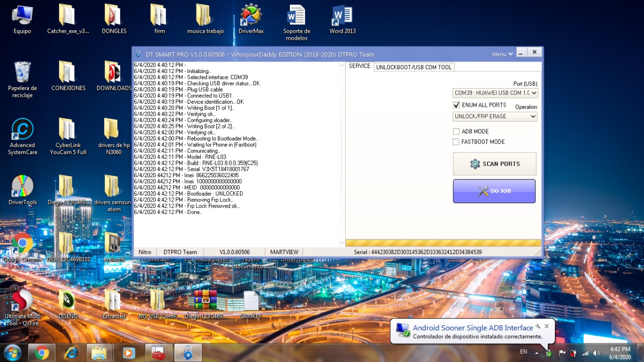Launch Google Chrome from the desktop
This screenshot has height=362, width=644.
click(x=22, y=247)
